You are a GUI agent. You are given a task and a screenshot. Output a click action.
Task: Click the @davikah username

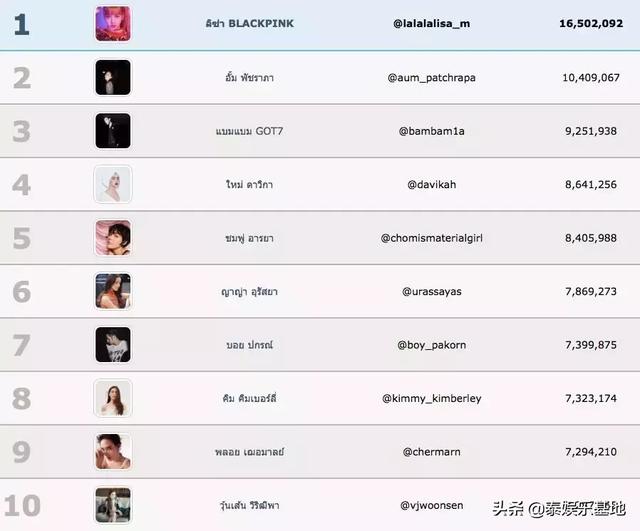tap(431, 184)
